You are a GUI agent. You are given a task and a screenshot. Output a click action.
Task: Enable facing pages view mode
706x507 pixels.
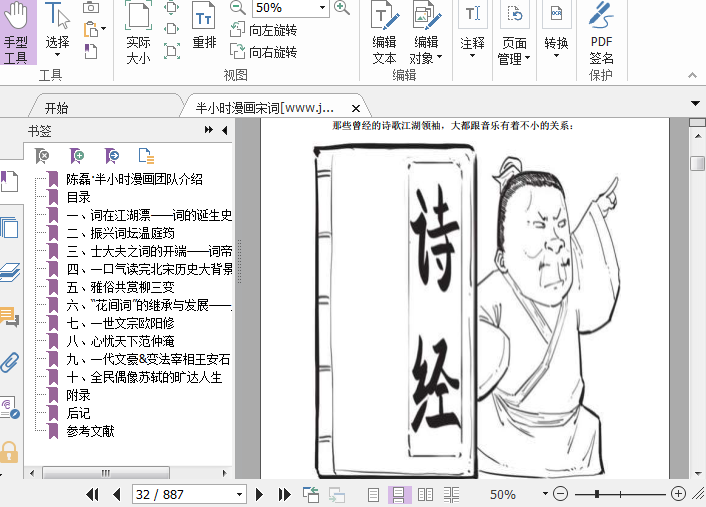coord(425,494)
